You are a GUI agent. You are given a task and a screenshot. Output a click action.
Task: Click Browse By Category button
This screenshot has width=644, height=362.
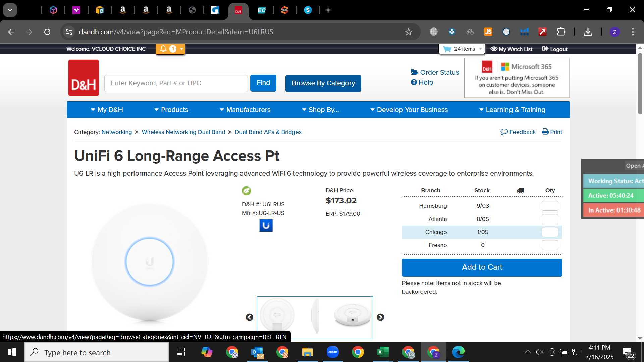click(323, 83)
